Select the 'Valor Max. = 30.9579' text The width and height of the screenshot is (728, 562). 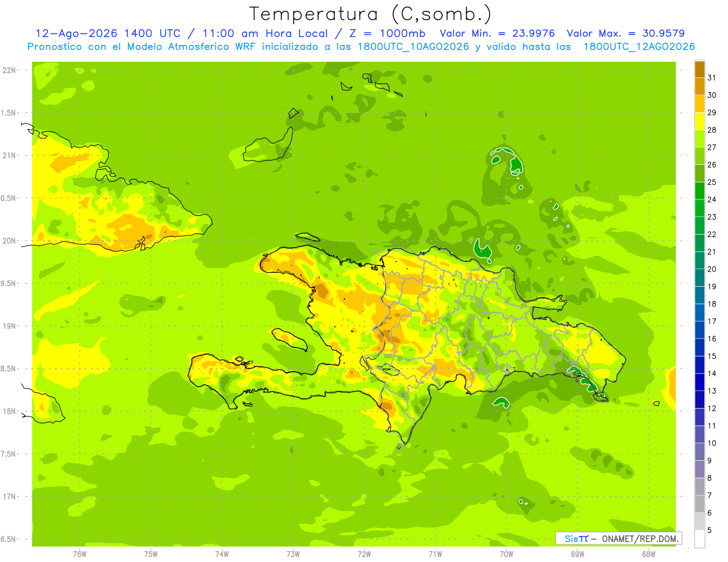(x=625, y=33)
